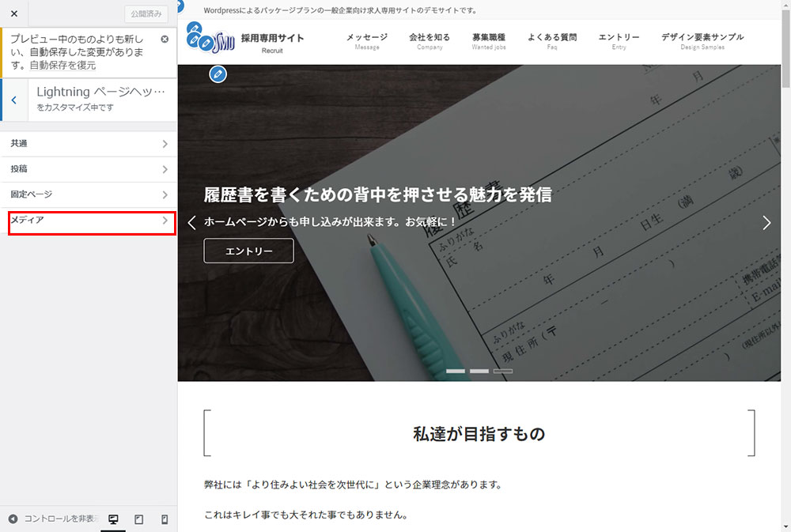
Task: Expand the 投稿 section
Action: pos(88,169)
